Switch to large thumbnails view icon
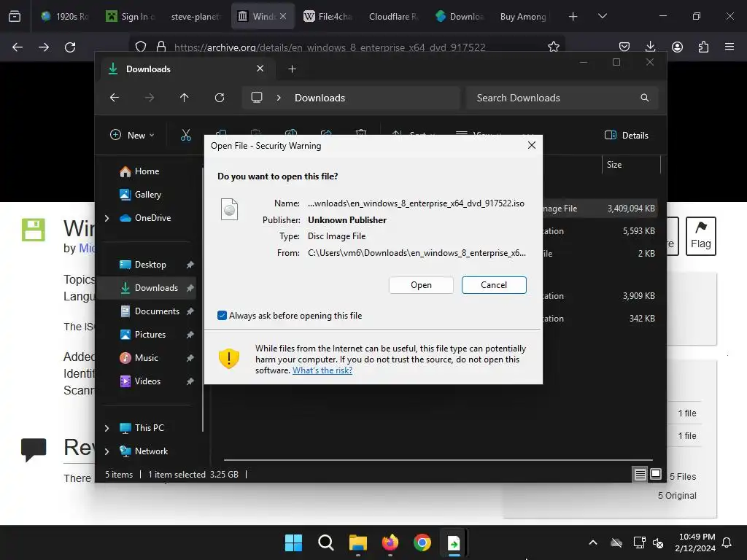The width and height of the screenshot is (747, 560). tap(656, 474)
